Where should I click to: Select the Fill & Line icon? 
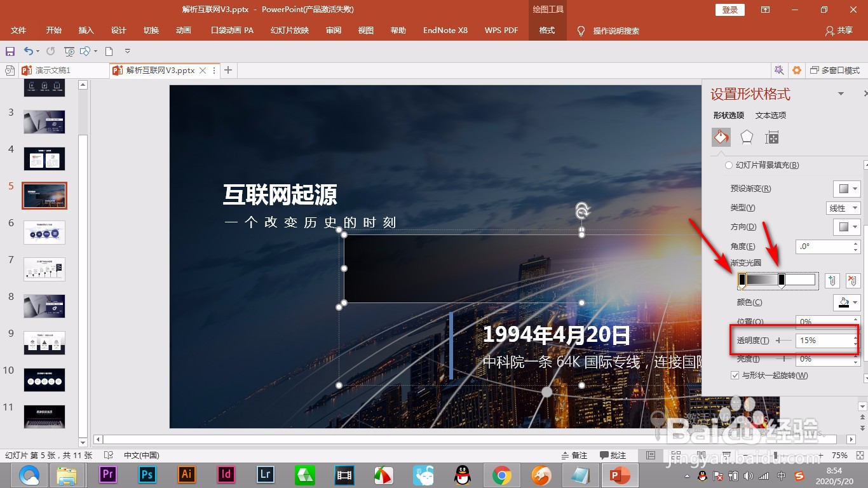[721, 137]
